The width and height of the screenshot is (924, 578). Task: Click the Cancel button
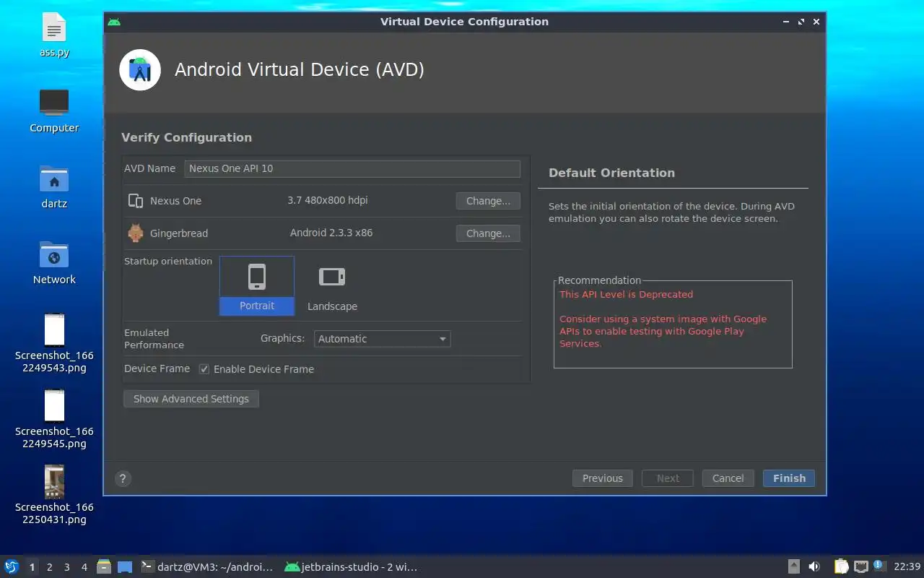point(728,478)
